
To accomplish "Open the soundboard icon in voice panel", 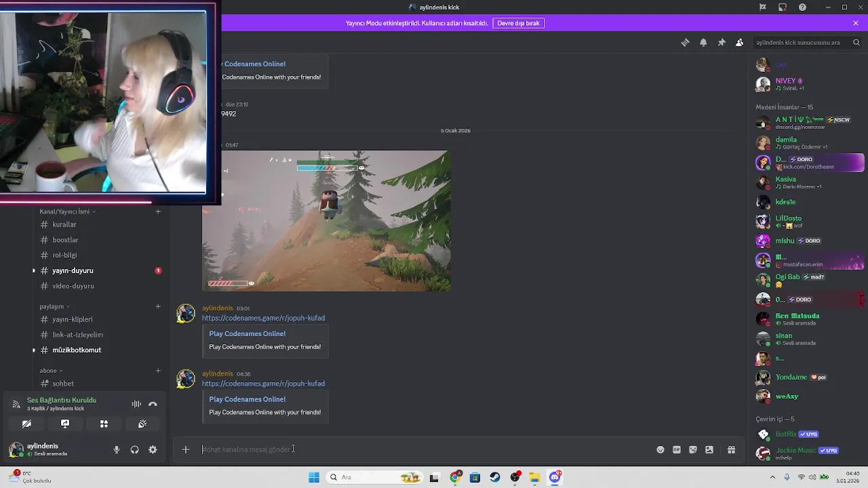I will (x=142, y=424).
